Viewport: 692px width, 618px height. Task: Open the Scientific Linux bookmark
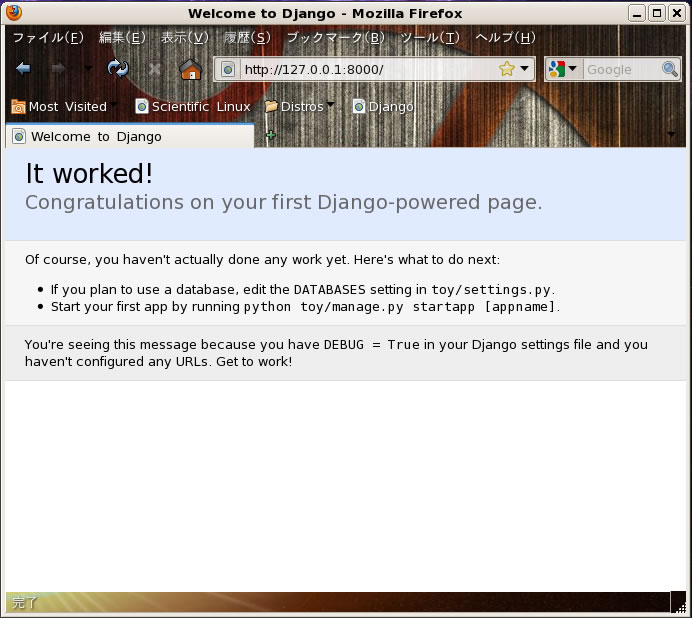coord(193,106)
